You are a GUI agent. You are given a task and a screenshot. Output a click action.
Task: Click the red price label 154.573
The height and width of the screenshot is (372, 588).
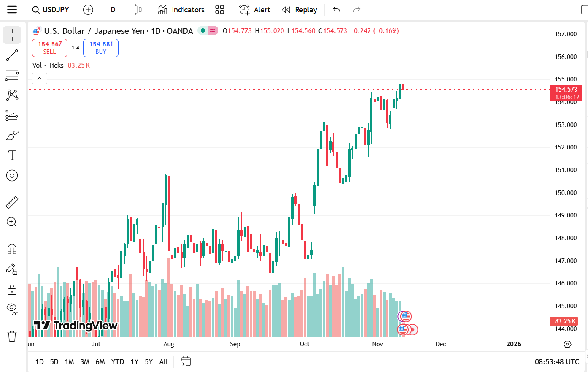tap(566, 89)
